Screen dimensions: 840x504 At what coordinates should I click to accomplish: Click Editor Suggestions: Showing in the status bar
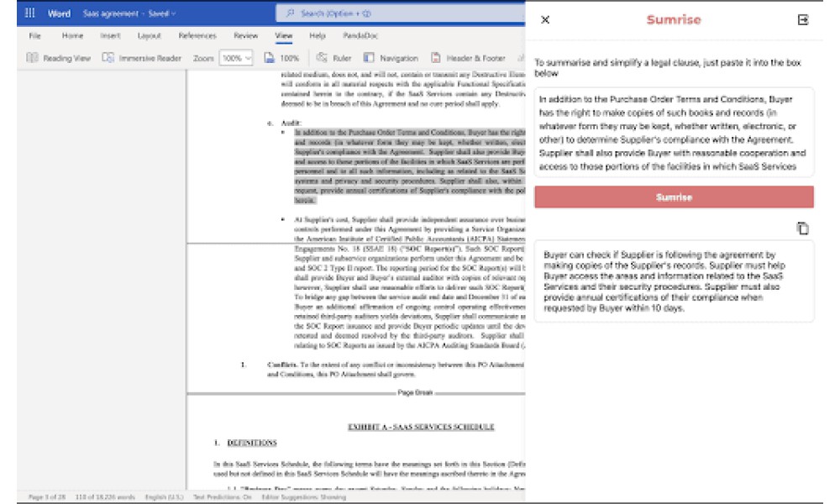304,497
